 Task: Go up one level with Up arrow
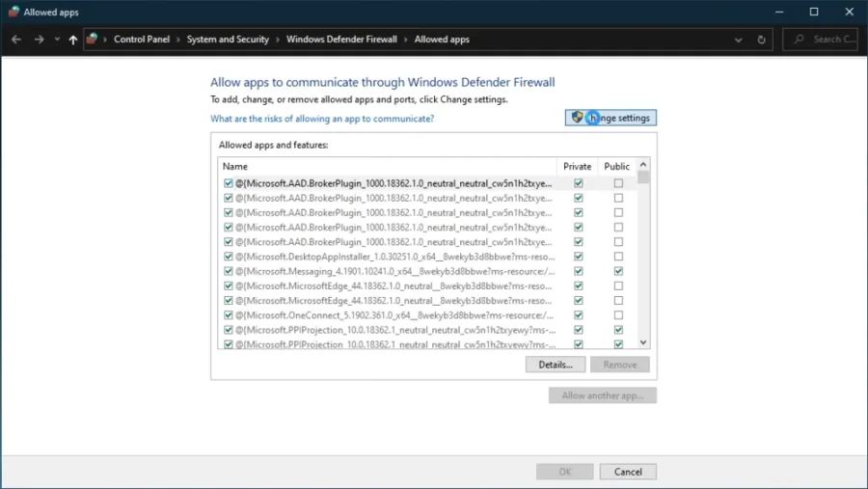tap(73, 40)
